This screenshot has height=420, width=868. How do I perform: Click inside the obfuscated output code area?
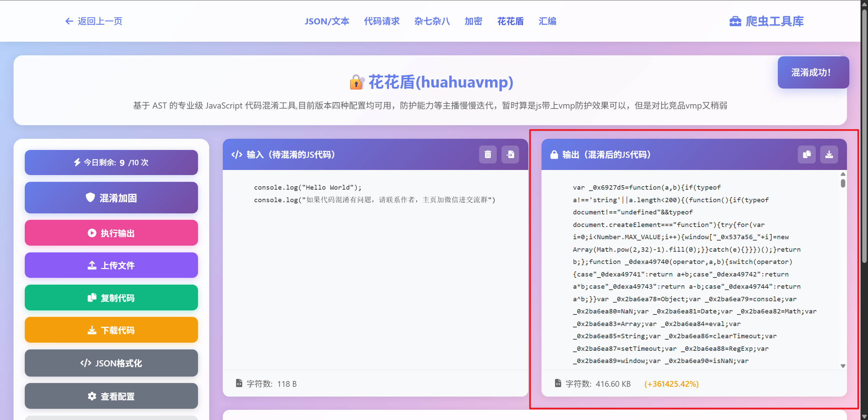click(690, 270)
